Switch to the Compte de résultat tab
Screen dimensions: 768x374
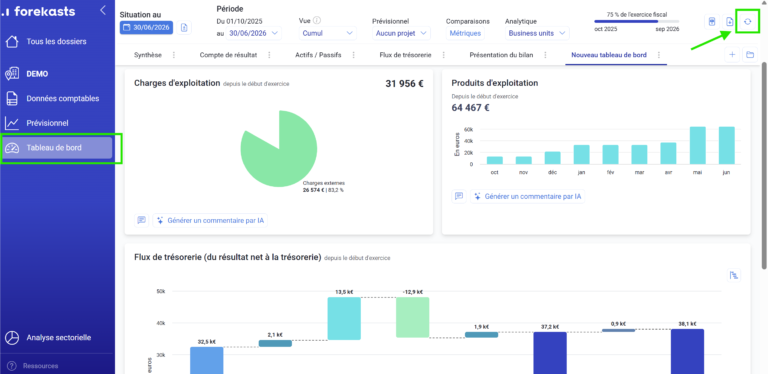[228, 55]
